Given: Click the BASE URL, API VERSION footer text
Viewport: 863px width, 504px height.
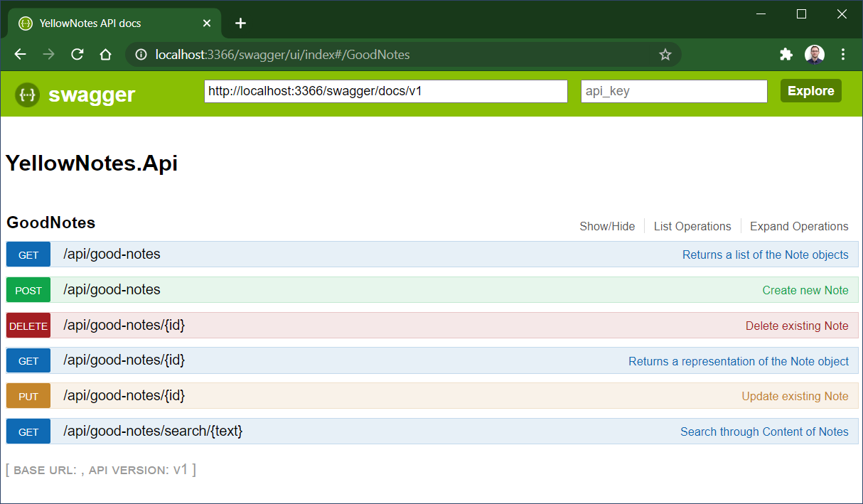Looking at the screenshot, I should pos(101,470).
